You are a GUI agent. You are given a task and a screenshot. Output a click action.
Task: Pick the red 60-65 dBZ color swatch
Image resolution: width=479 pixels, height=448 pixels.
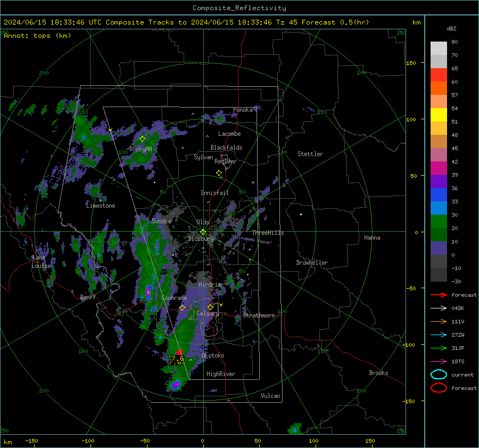pyautogui.click(x=439, y=75)
